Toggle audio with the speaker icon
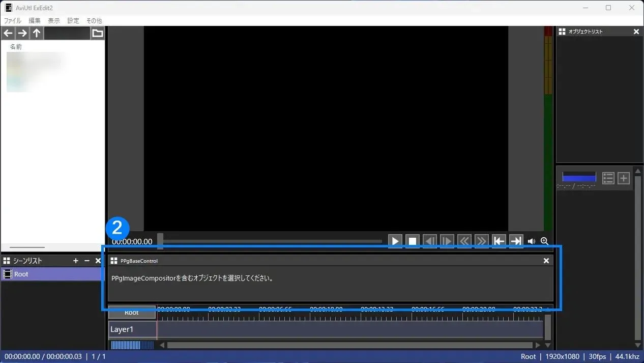 (x=532, y=241)
